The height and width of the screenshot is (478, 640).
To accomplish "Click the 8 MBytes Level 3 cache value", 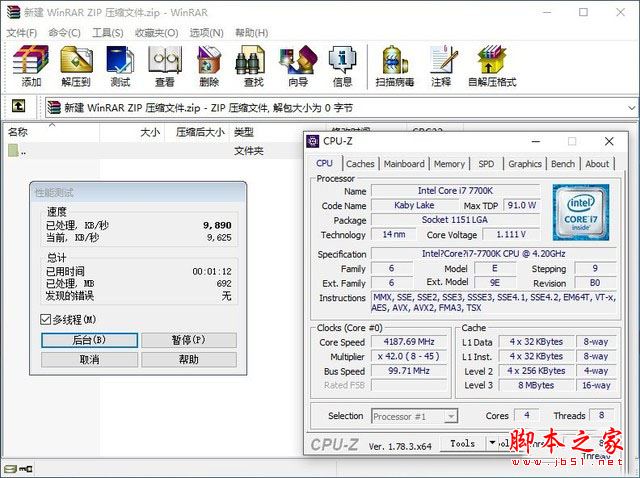I will [536, 385].
